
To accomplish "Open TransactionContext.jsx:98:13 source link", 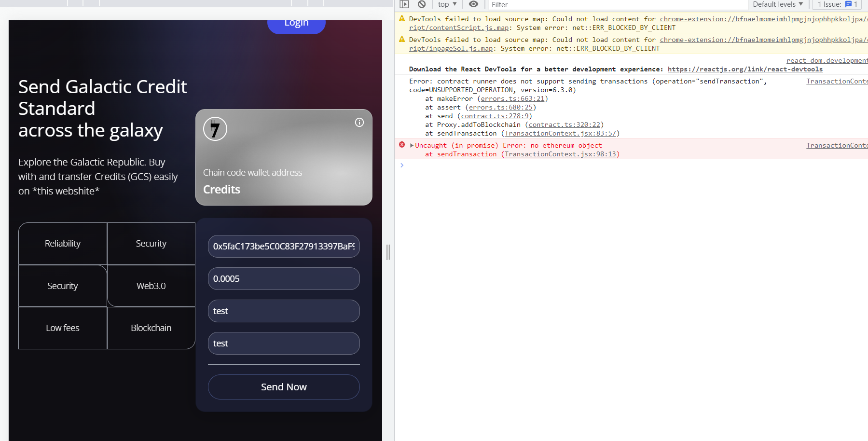I will click(x=560, y=154).
